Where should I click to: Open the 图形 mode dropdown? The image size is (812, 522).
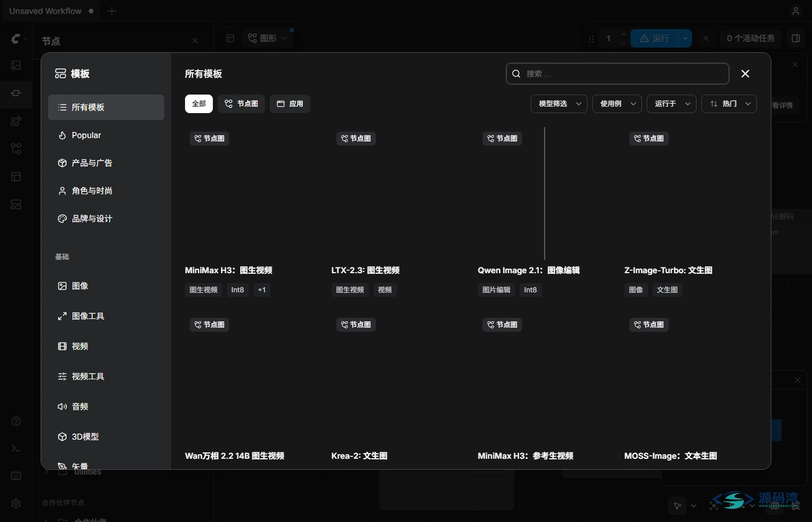(267, 38)
